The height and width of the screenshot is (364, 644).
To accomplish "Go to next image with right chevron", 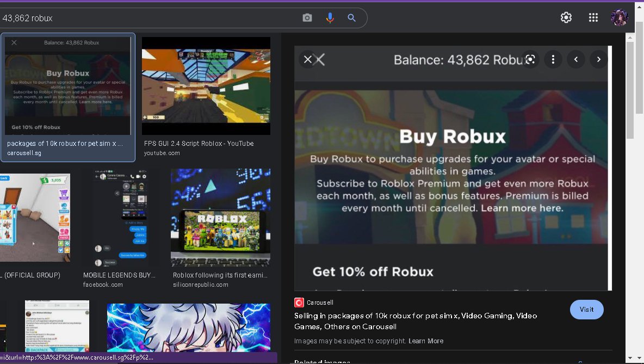I will pyautogui.click(x=599, y=59).
